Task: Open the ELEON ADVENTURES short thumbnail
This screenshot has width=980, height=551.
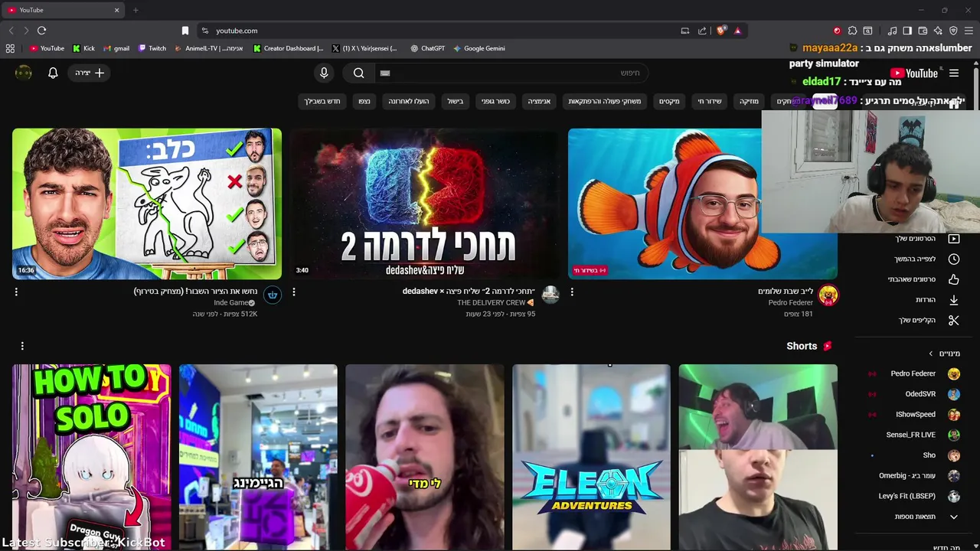Action: coord(591,457)
